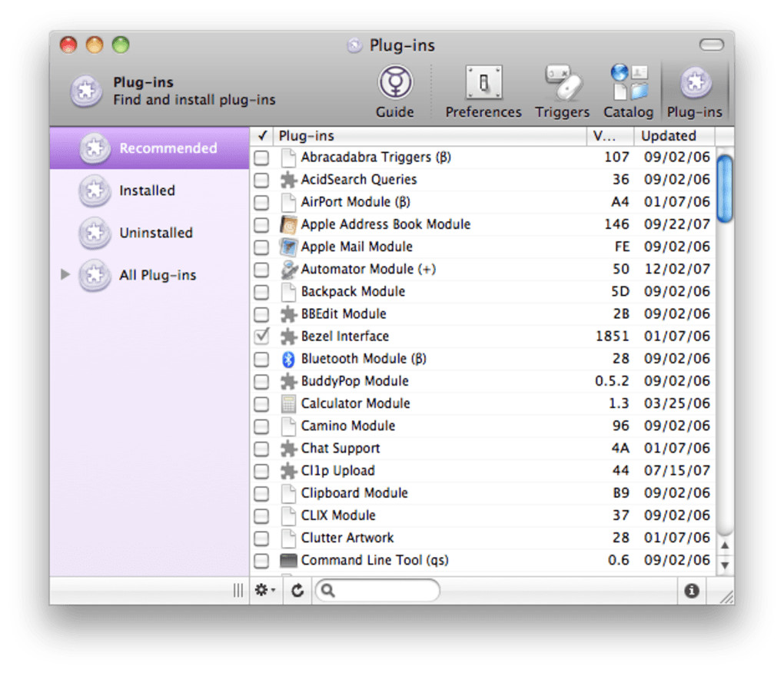
Task: Enable the Bluetooth Module checkbox
Action: 261,360
